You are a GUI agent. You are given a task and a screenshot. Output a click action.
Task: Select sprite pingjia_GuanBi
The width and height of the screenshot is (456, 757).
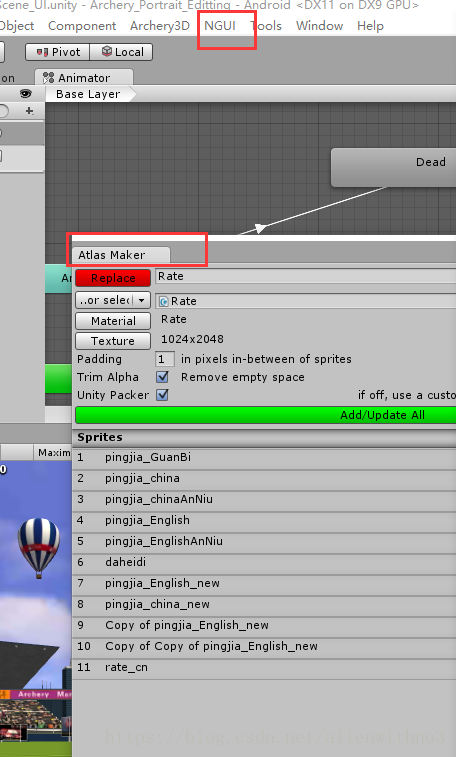264,457
